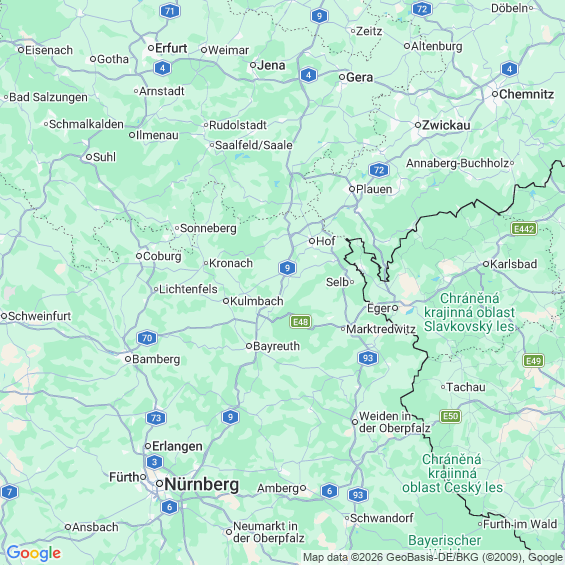Select the Hof town marker
This screenshot has height=565, width=565.
[312, 241]
